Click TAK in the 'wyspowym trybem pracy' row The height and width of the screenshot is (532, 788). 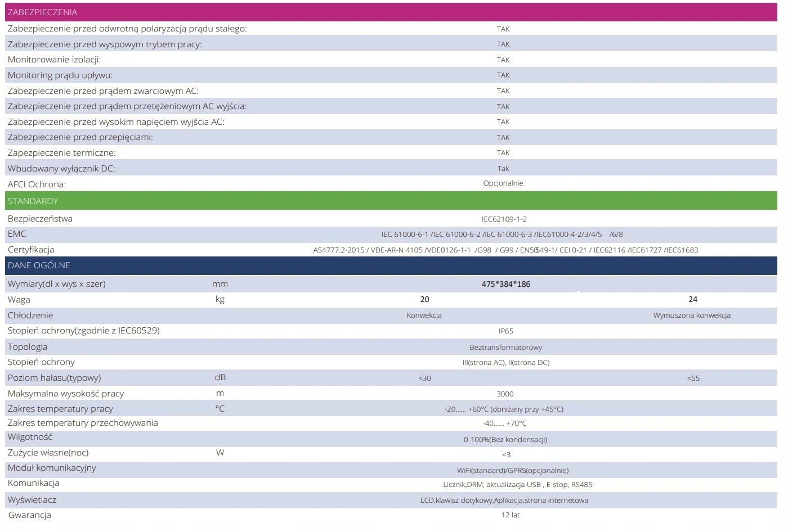(x=503, y=44)
